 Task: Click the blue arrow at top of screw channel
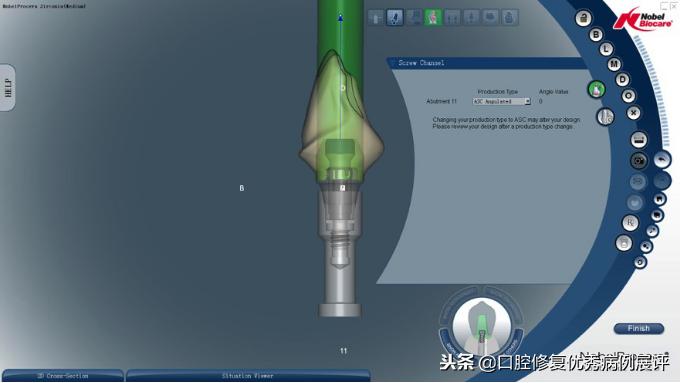coord(340,18)
